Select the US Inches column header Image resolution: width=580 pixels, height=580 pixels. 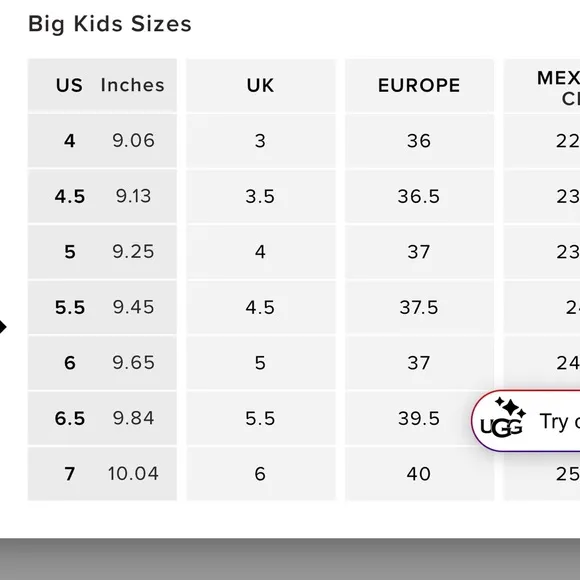(x=102, y=85)
